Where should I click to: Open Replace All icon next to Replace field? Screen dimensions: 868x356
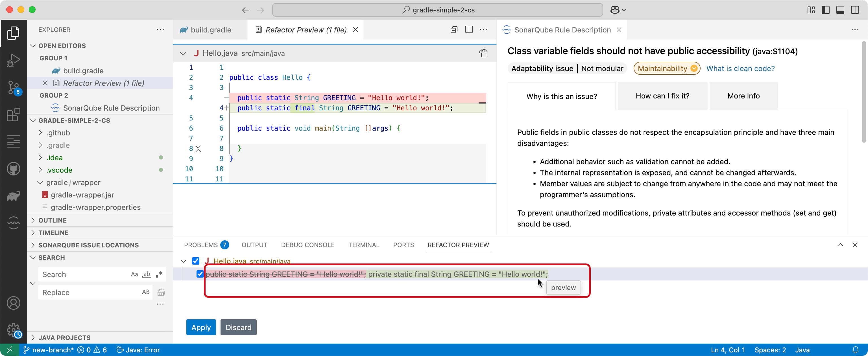tap(161, 292)
